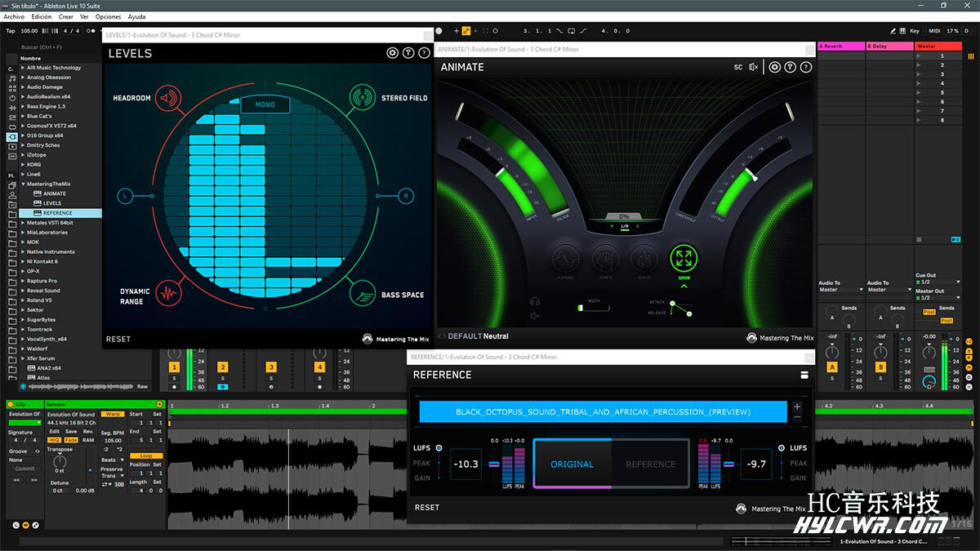Viewport: 980px width, 551px height.
Task: Click the REFERENCE window layout icon
Action: point(804,375)
